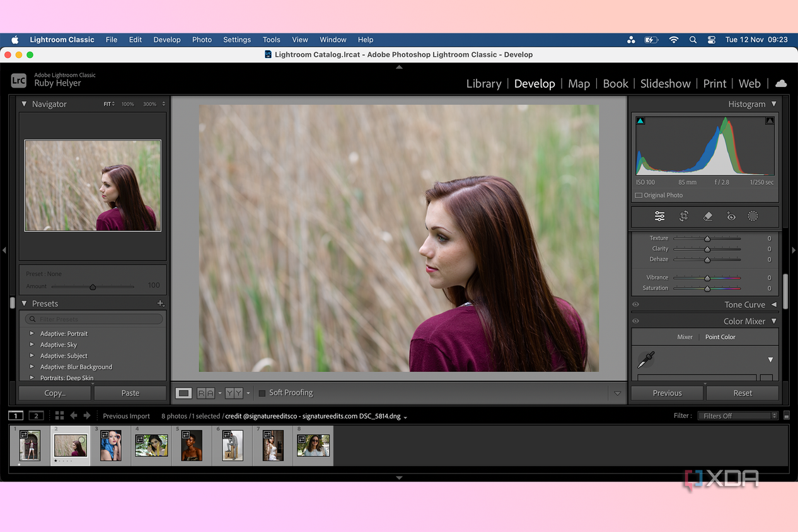Screen dimensions: 798x532
Task: Click the battery status icon
Action: [651, 40]
